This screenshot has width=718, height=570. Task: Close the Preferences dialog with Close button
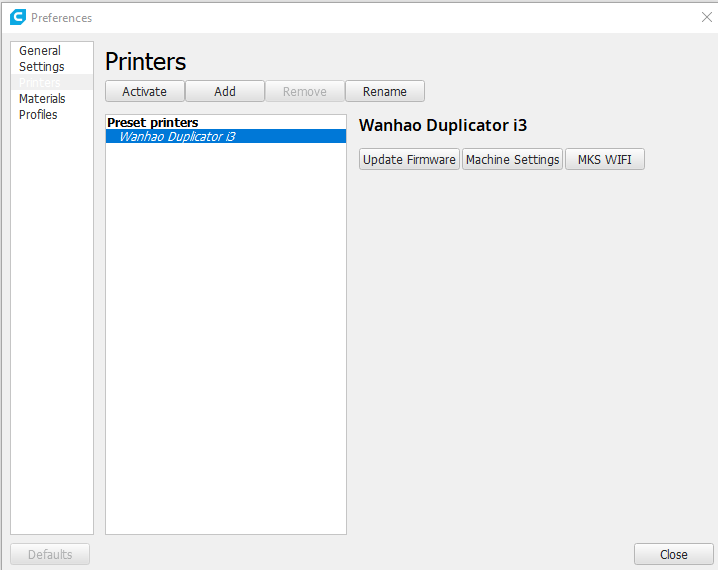(x=674, y=554)
